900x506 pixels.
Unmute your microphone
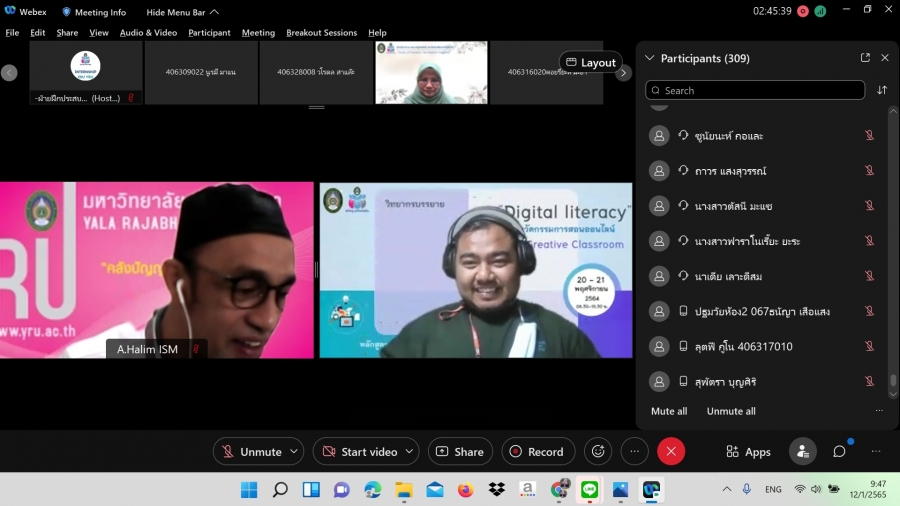pos(251,451)
